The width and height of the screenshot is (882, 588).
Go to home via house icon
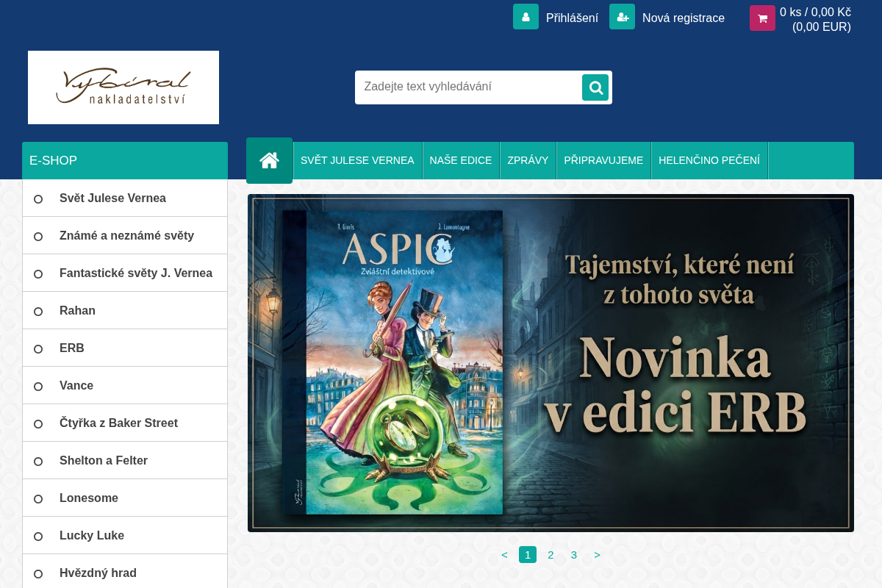[x=269, y=160]
